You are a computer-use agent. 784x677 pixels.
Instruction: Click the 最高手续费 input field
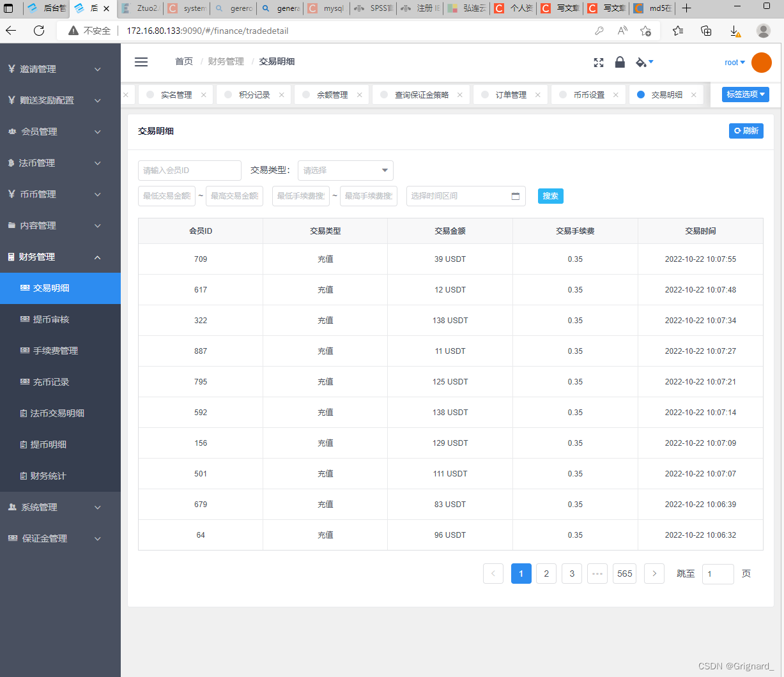tap(369, 196)
